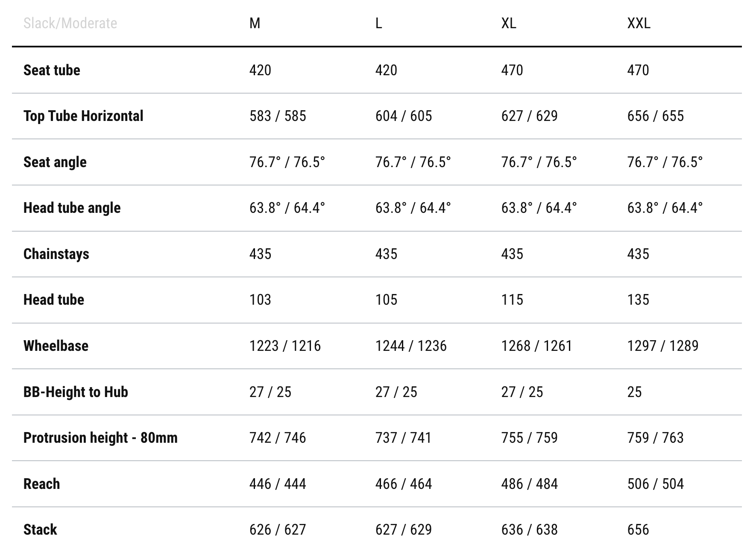This screenshot has height=559, width=756.
Task: Select the M size column header
Action: pyautogui.click(x=255, y=23)
